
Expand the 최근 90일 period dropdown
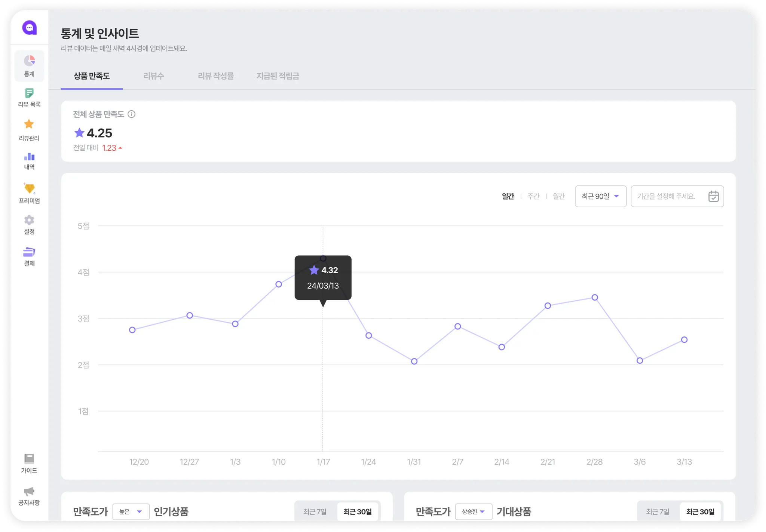tap(600, 196)
